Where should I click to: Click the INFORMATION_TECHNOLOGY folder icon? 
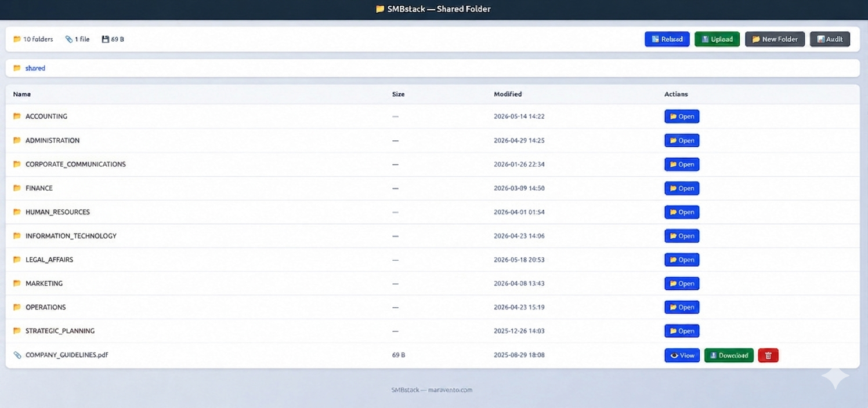[x=17, y=236]
